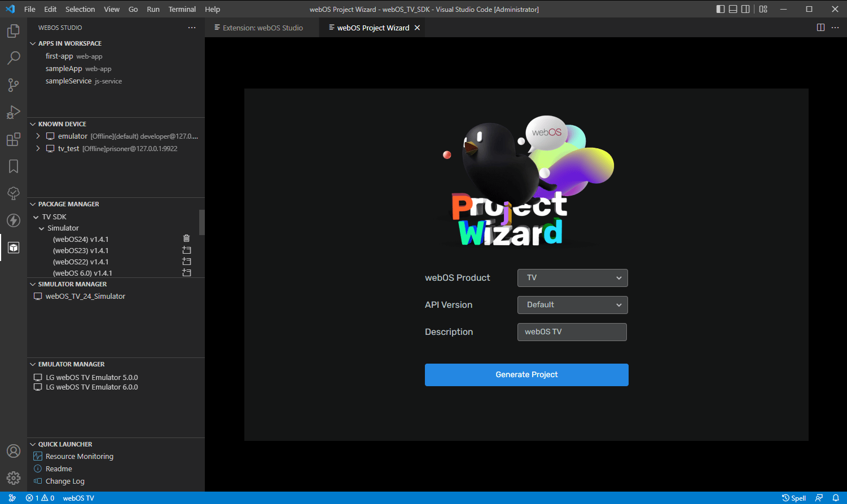Image resolution: width=847 pixels, height=504 pixels.
Task: Open Readme in Quick Launcher
Action: 59,469
